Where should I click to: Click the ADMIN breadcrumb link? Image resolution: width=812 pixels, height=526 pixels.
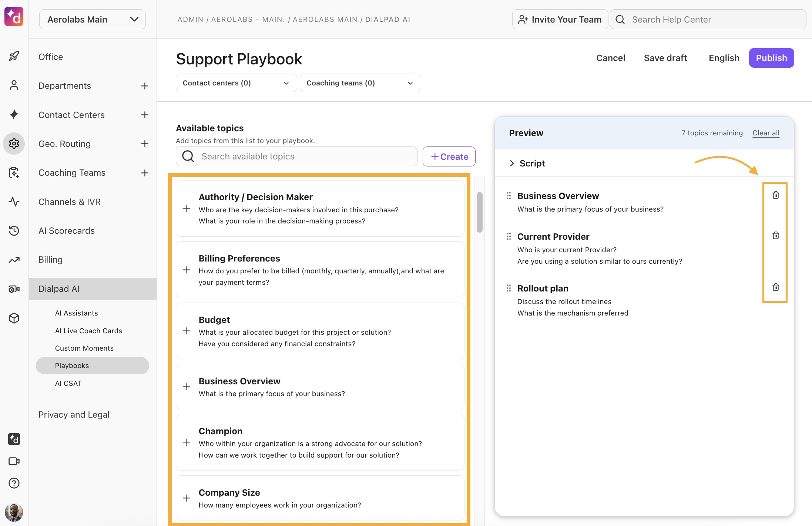[190, 19]
